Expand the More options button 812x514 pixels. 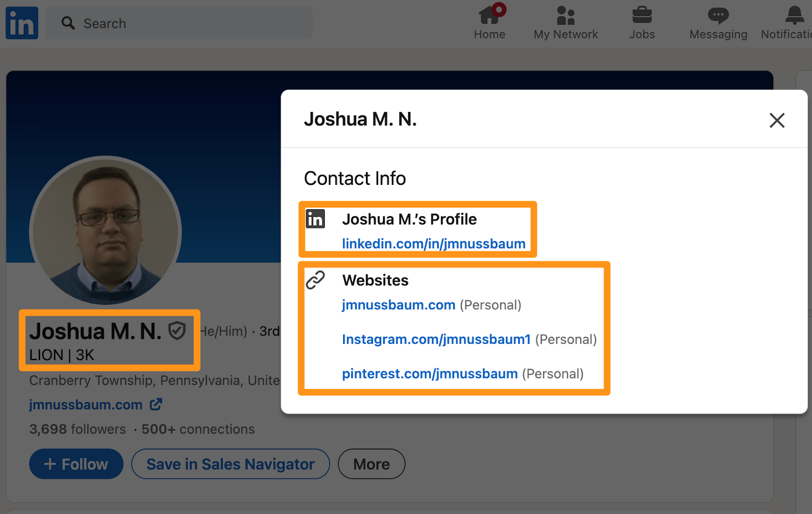pyautogui.click(x=371, y=464)
